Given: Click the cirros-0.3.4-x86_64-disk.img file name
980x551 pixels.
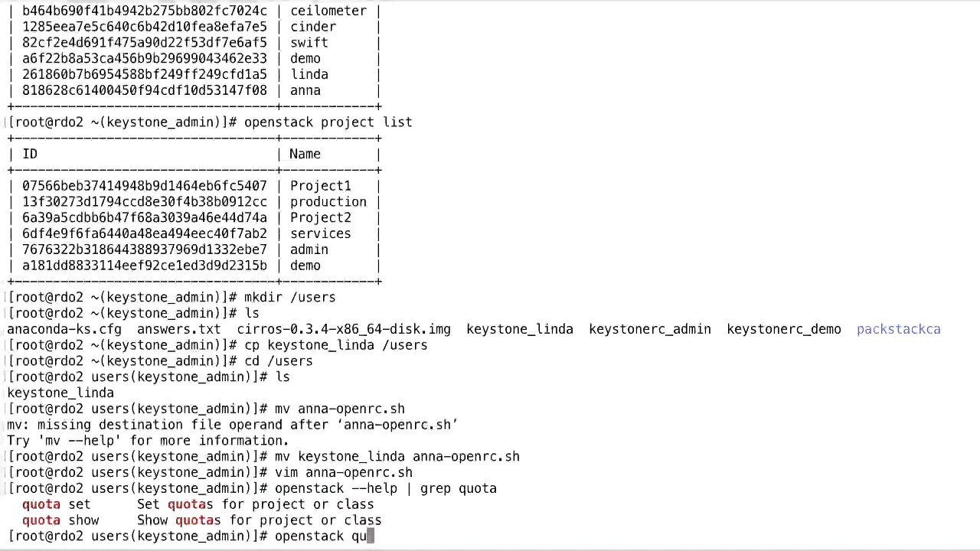Looking at the screenshot, I should [x=343, y=330].
